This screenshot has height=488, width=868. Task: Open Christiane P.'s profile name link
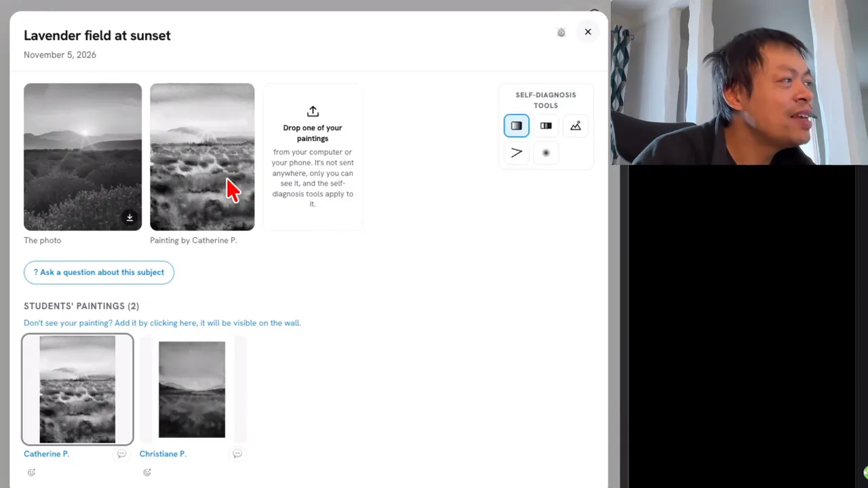(163, 453)
